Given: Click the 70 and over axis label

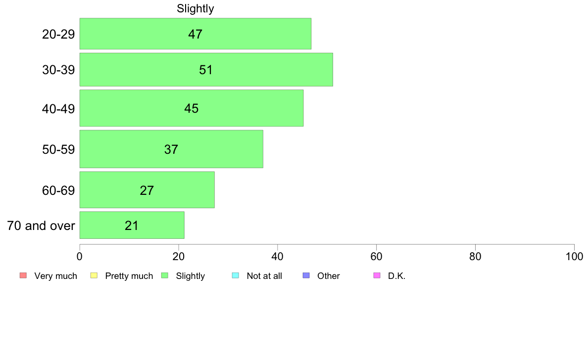Looking at the screenshot, I should (x=41, y=226).
